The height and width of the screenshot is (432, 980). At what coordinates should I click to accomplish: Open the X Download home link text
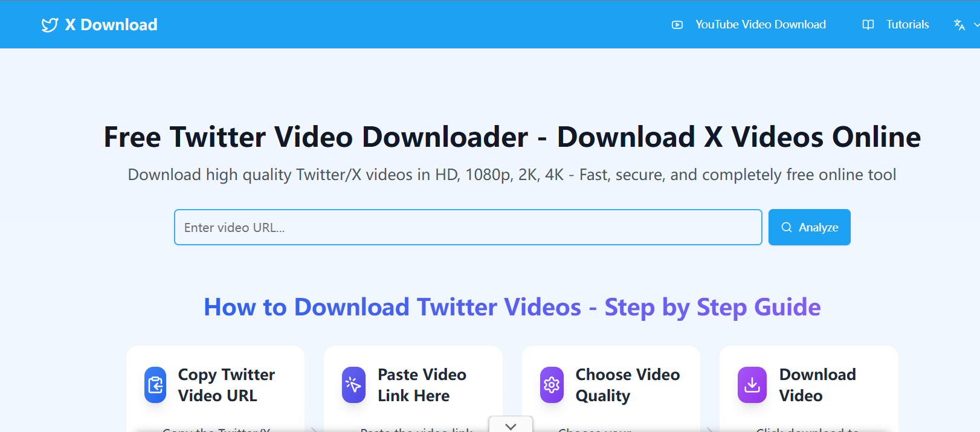111,25
